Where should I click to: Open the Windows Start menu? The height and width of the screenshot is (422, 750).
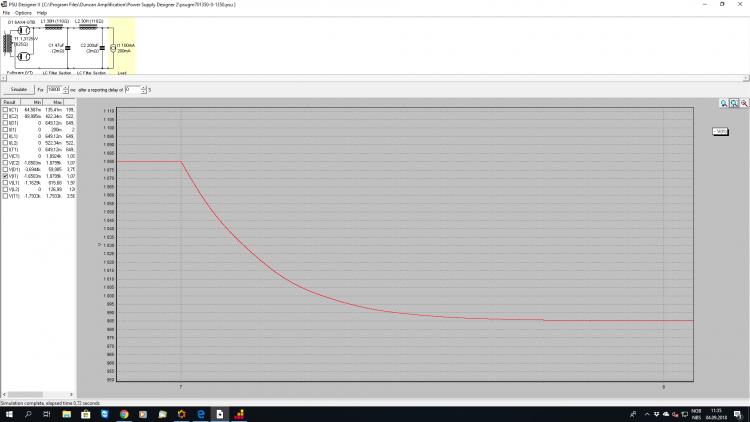click(x=9, y=414)
